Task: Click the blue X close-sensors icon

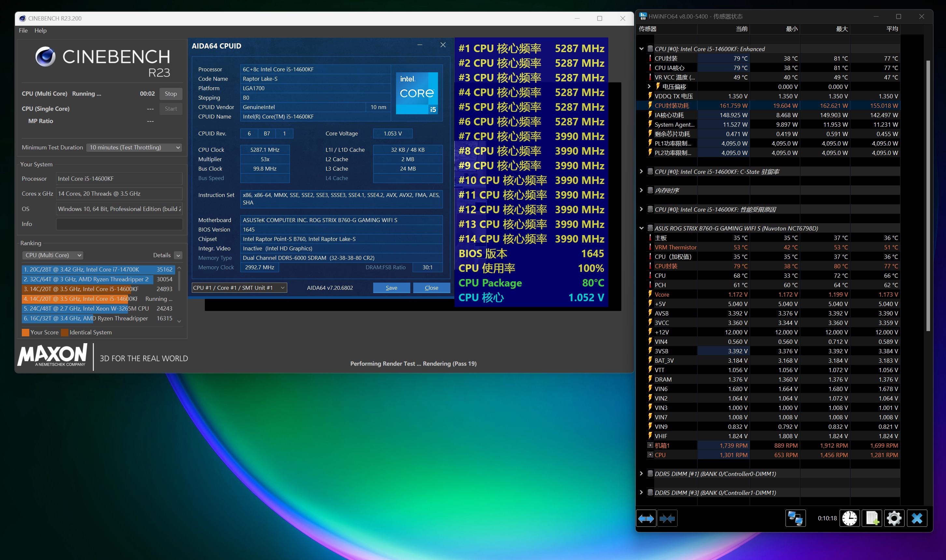Action: (917, 519)
